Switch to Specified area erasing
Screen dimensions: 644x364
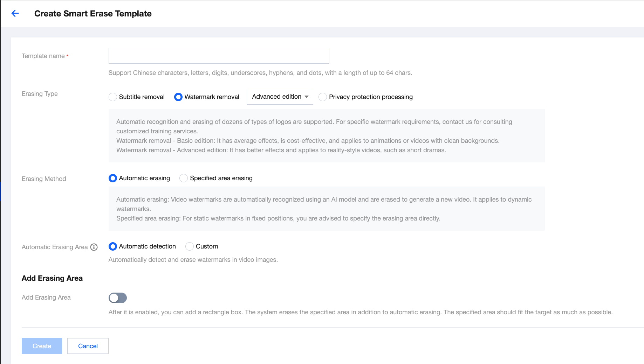(x=184, y=178)
